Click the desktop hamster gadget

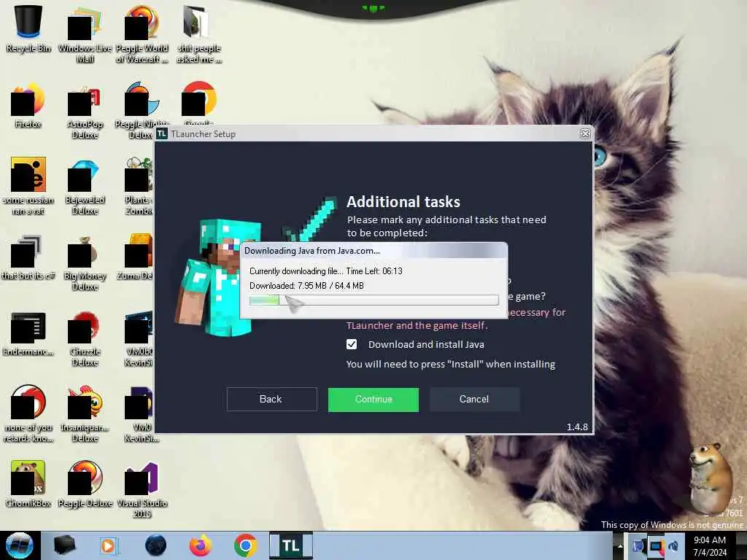[711, 477]
